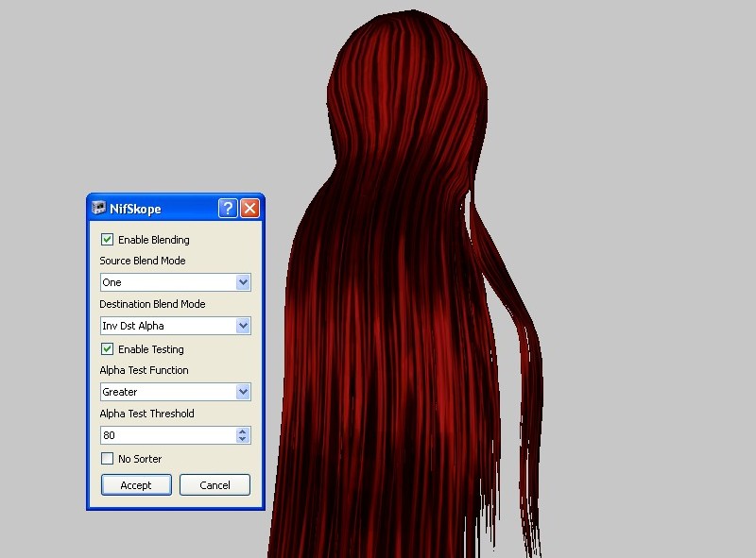The height and width of the screenshot is (558, 756).
Task: Toggle the Enable Testing checkbox
Action: 107,349
